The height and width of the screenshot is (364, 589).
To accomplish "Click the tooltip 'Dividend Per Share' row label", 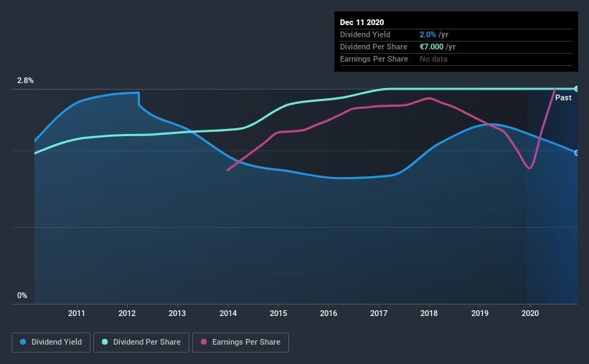I will pos(373,47).
